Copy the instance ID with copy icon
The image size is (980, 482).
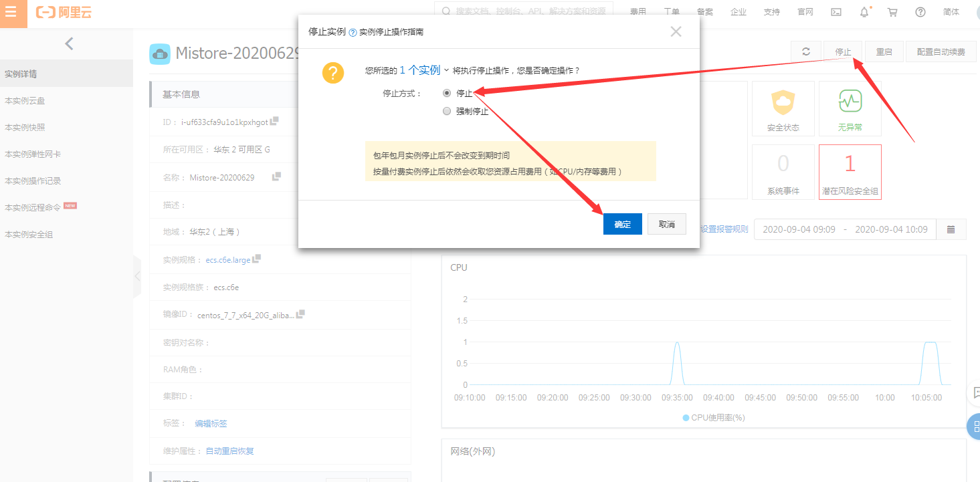pos(274,122)
